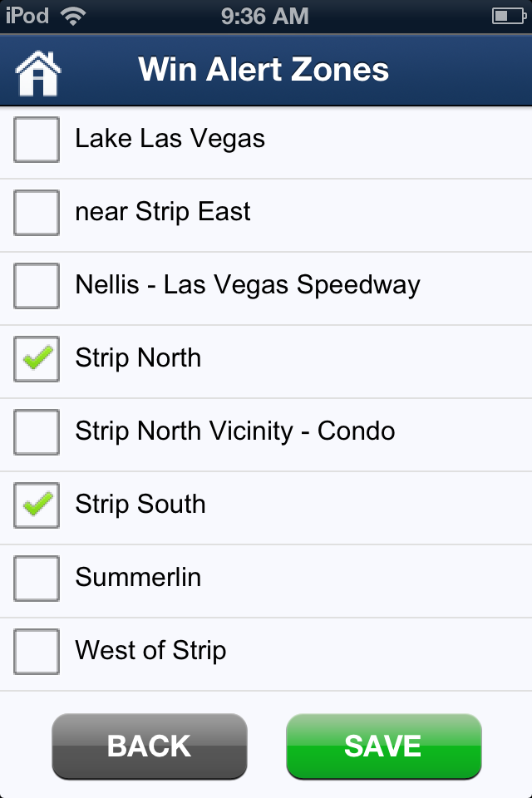This screenshot has height=798, width=532.
Task: Select Strip North Vicinity - Condo checkbox
Action: pyautogui.click(x=37, y=431)
